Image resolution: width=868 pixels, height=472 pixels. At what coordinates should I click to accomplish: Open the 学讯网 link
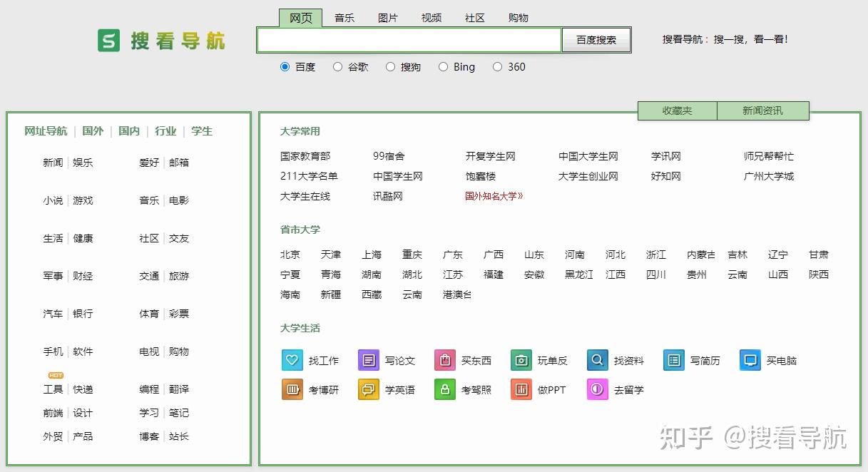click(666, 156)
